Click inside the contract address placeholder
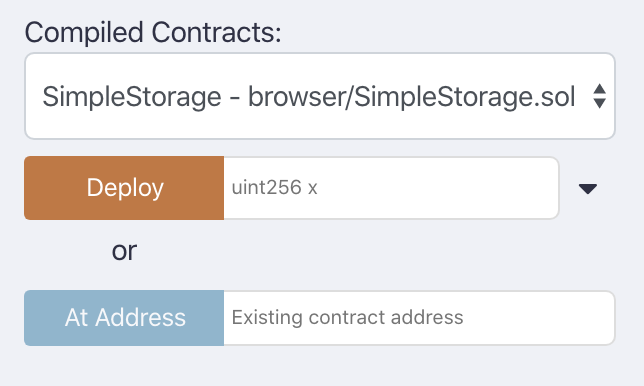 pyautogui.click(x=347, y=317)
